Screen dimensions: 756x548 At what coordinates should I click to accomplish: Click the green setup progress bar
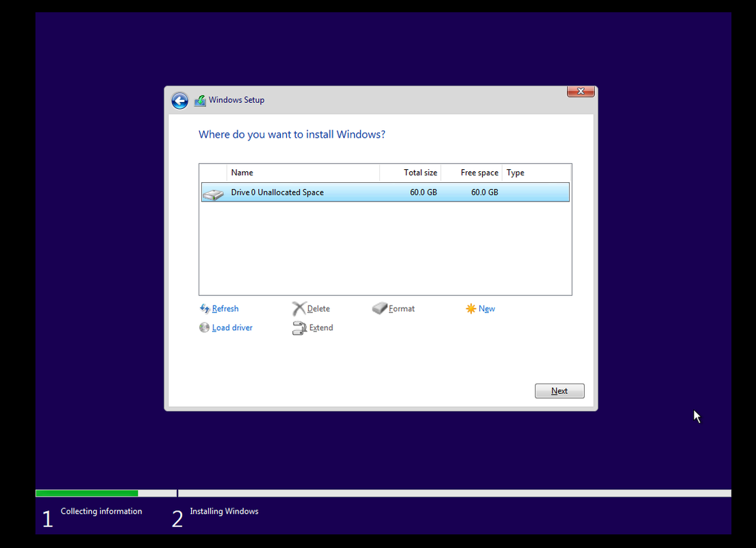(x=87, y=493)
